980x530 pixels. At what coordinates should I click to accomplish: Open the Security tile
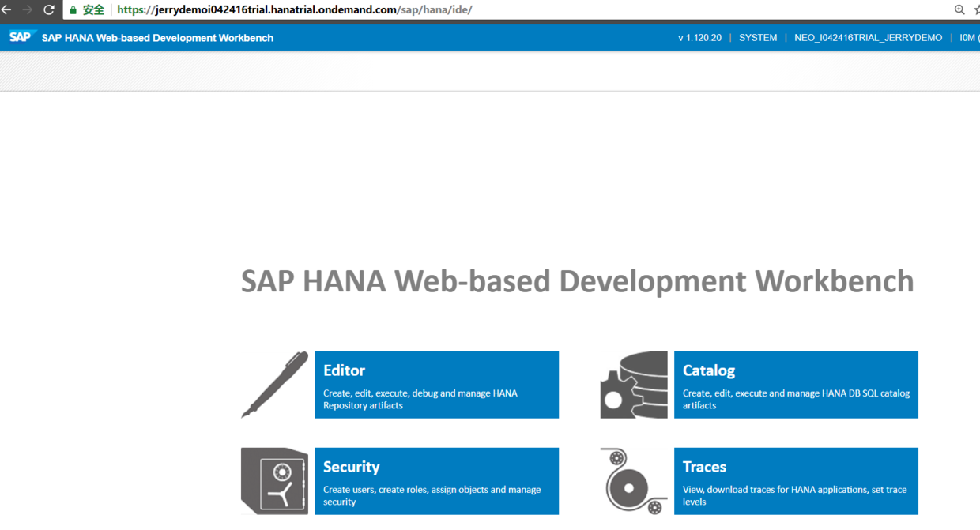tap(436, 481)
